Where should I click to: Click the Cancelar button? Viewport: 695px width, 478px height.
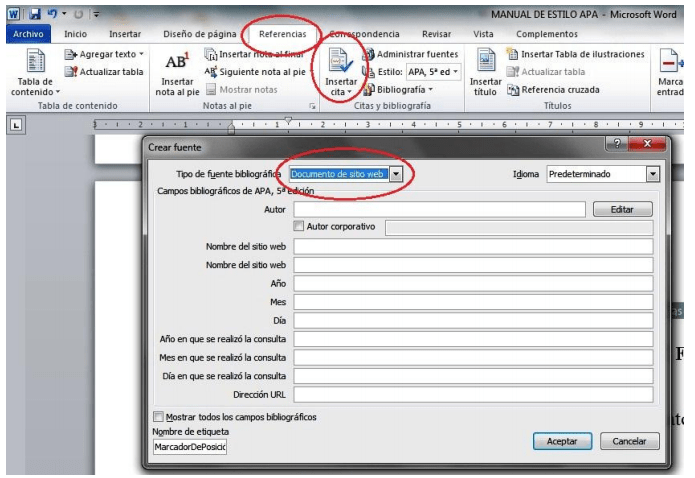(x=629, y=441)
